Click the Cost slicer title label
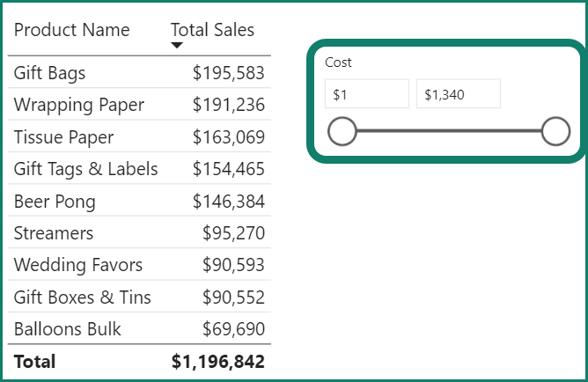588x382 pixels. click(x=338, y=62)
